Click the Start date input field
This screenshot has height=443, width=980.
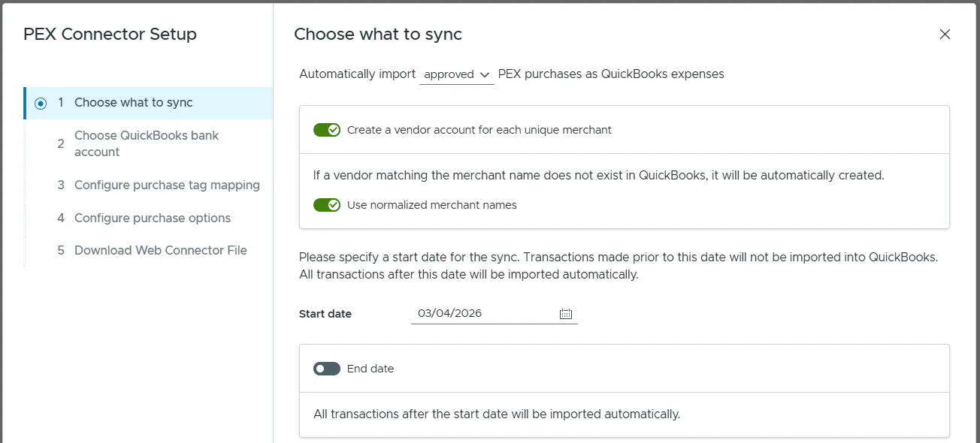[481, 314]
